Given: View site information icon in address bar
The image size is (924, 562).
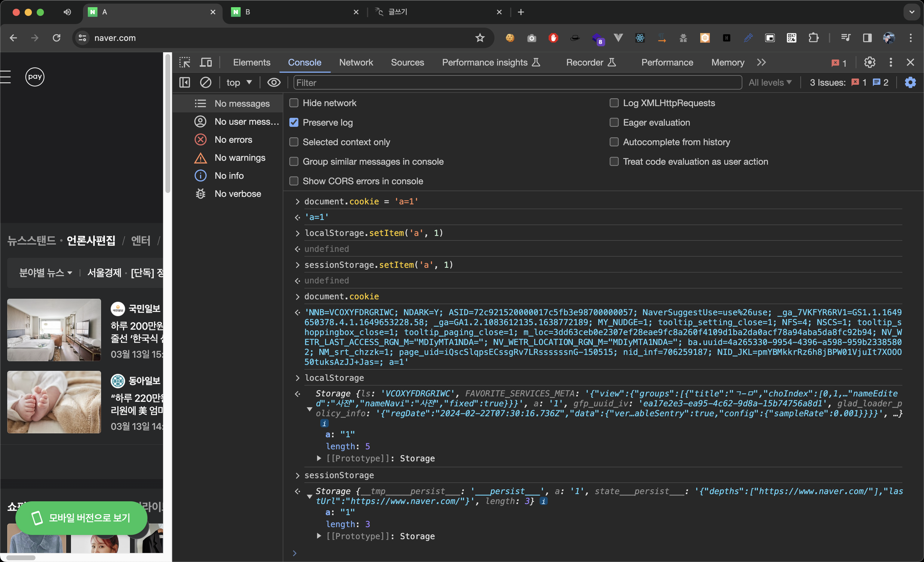Looking at the screenshot, I should click(82, 38).
